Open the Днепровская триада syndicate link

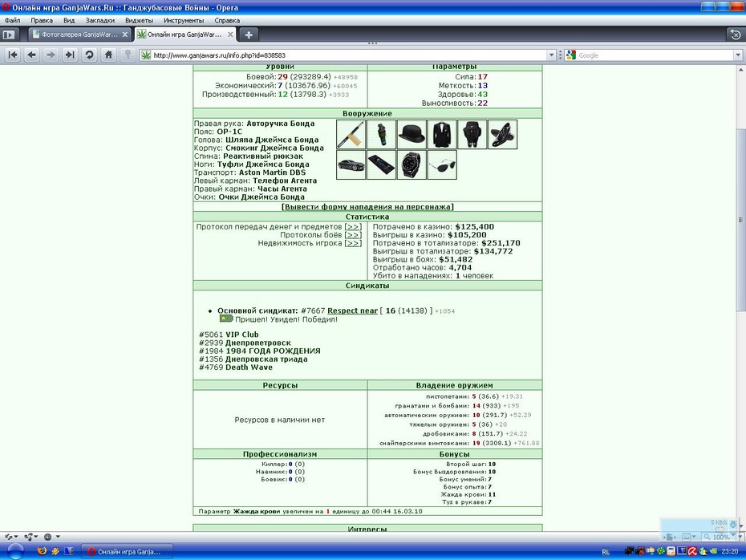tap(266, 359)
